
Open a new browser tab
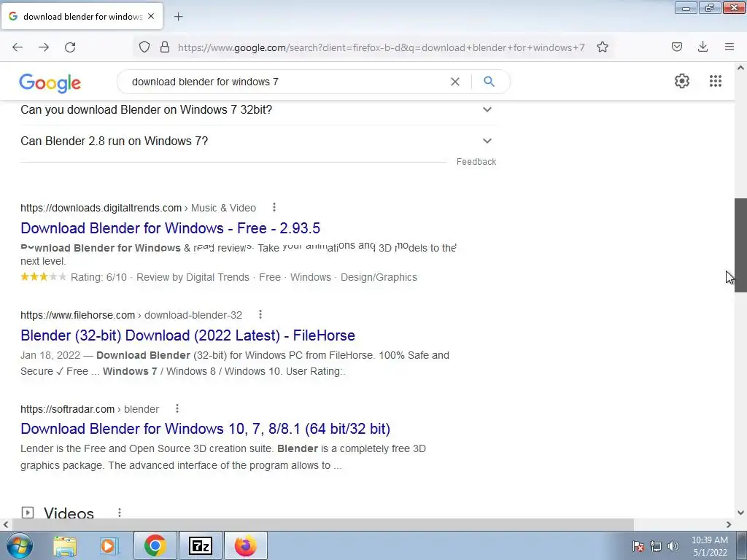[x=178, y=17]
